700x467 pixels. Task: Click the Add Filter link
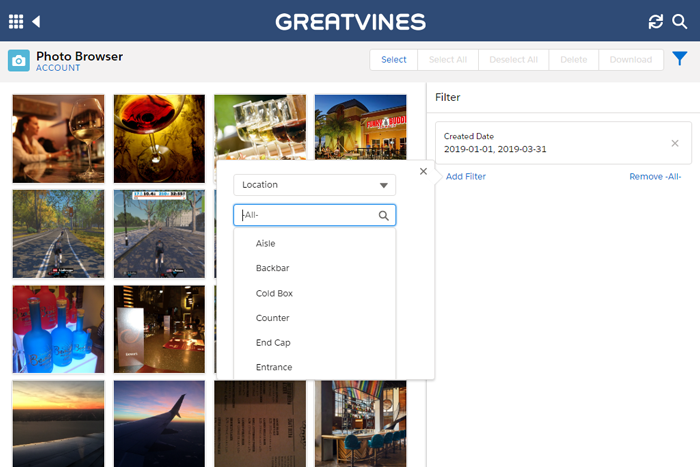point(466,176)
